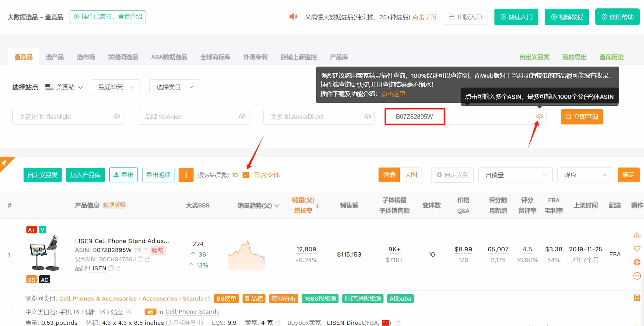Viewport: 644px width, 326px height.
Task: Click the upload icon in keyword field
Action: pos(117,116)
